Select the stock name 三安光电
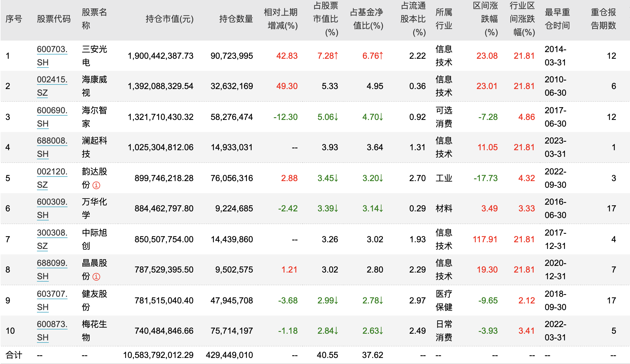This screenshot has width=630, height=364. tap(94, 56)
